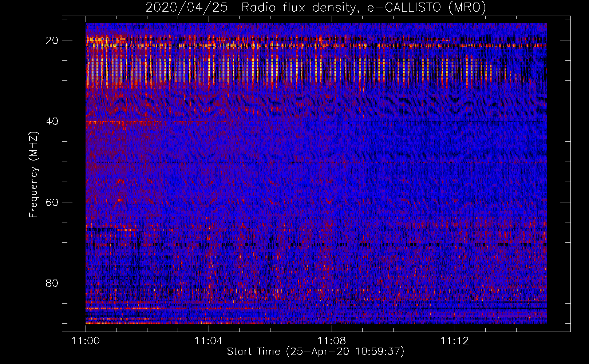Select the 11:04 time axis tick label
The width and height of the screenshot is (589, 364).
[209, 341]
